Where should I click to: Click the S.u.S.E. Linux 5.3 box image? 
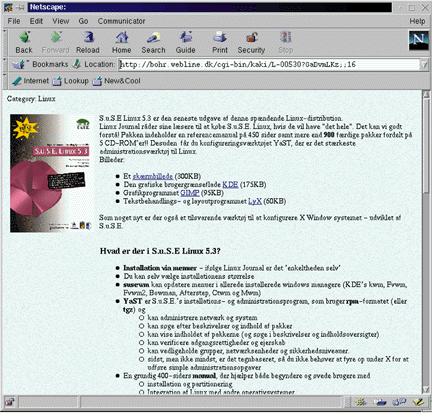pos(50,173)
